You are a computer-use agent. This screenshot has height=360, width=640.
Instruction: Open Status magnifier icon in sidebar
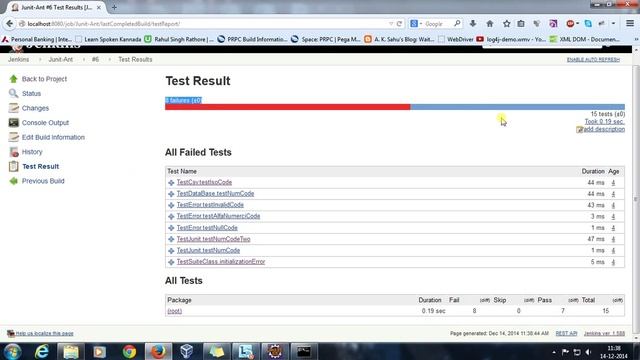click(13, 93)
